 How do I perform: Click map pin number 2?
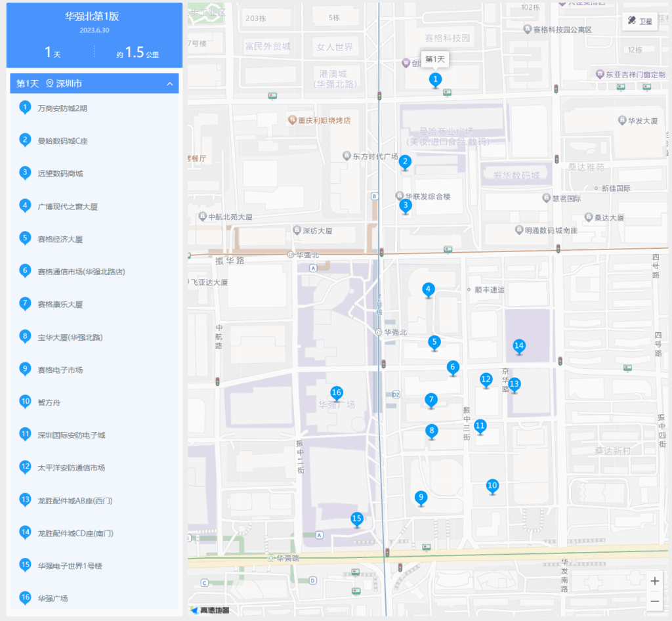click(405, 162)
